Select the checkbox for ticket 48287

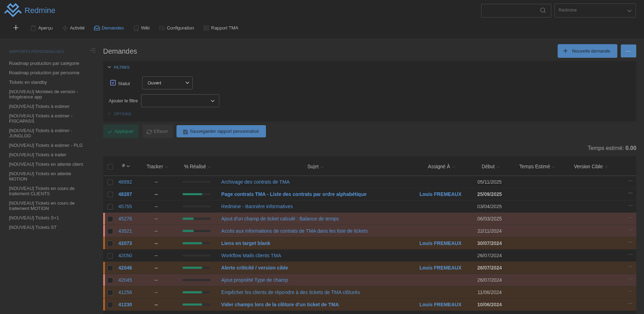pos(110,195)
